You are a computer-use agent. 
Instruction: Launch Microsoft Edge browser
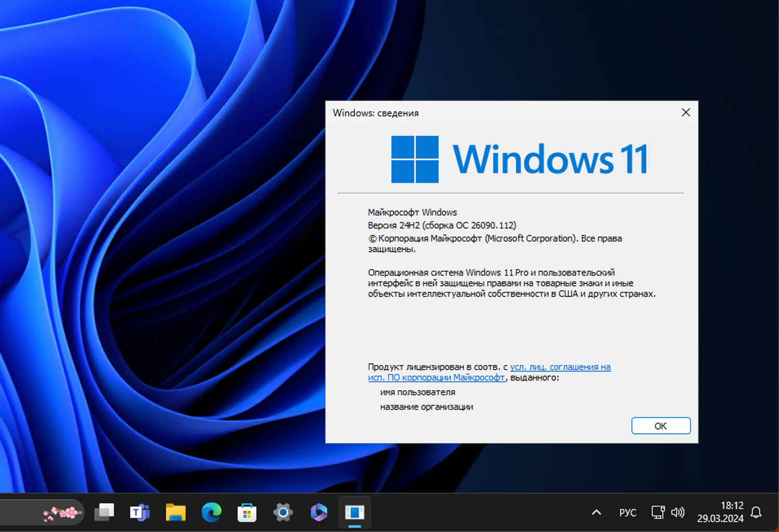[211, 513]
